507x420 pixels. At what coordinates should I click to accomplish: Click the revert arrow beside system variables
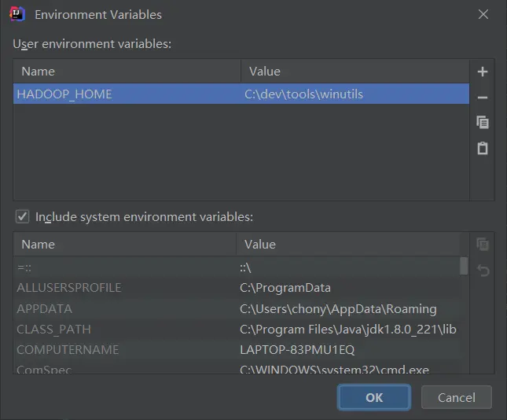483,270
